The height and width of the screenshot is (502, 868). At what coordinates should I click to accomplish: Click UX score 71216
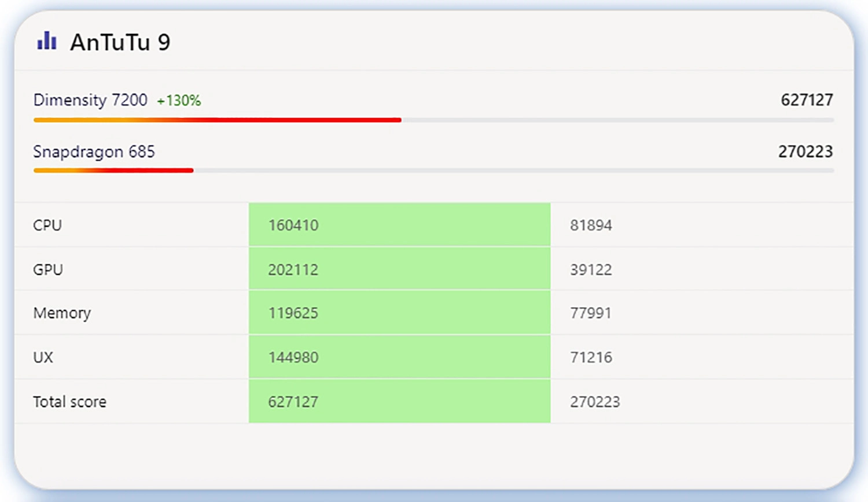point(591,357)
